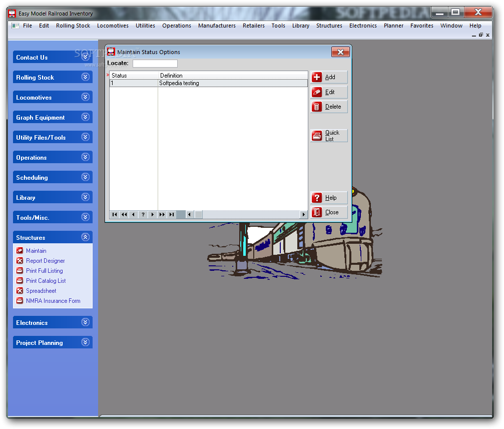This screenshot has width=504, height=429.
Task: Open the NMRA Insurance Form link
Action: pyautogui.click(x=54, y=301)
